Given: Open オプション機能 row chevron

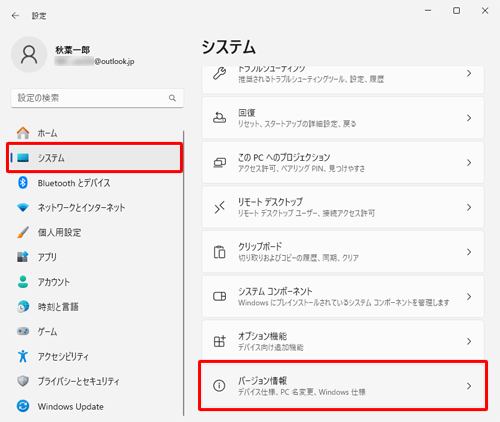Looking at the screenshot, I should coord(469,341).
